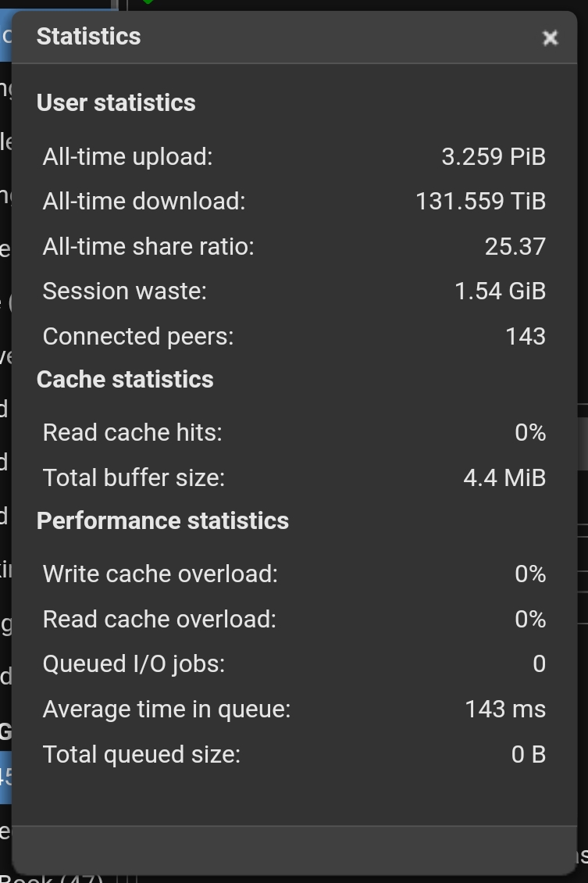Select the Write cache overload label
The image size is (588, 883).
click(x=160, y=574)
